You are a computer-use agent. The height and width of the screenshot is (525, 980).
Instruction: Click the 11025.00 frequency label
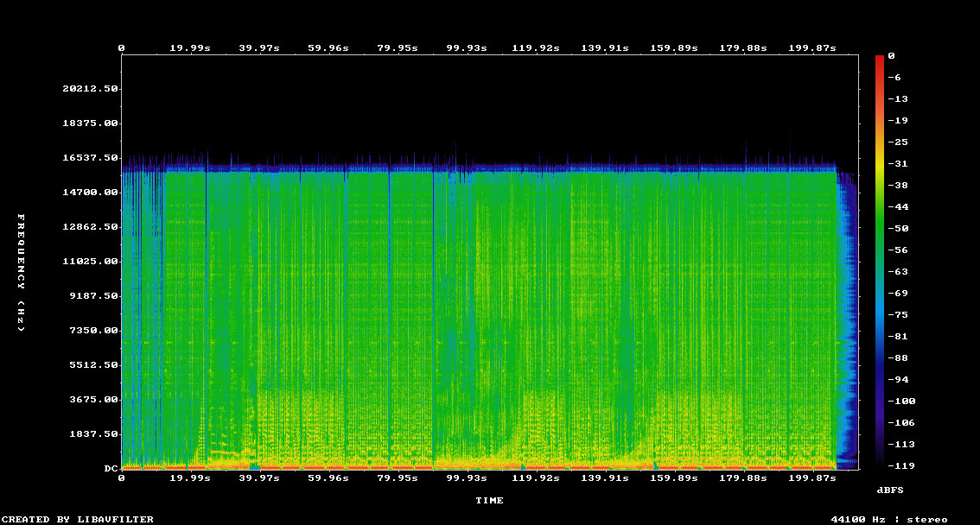click(x=90, y=262)
